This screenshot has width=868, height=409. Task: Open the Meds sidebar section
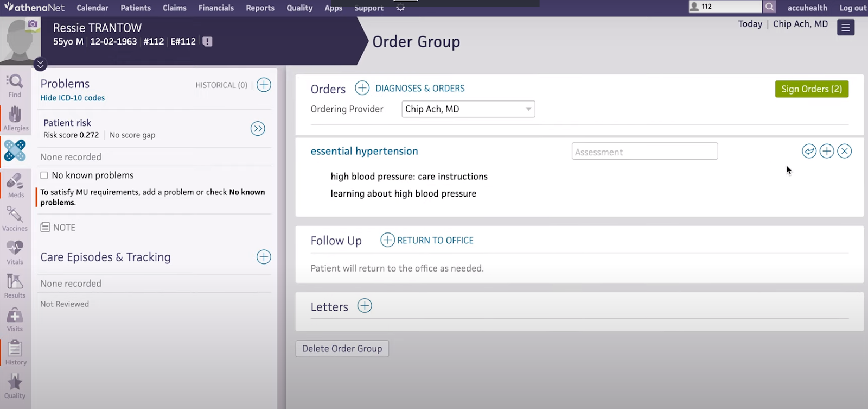tap(15, 185)
